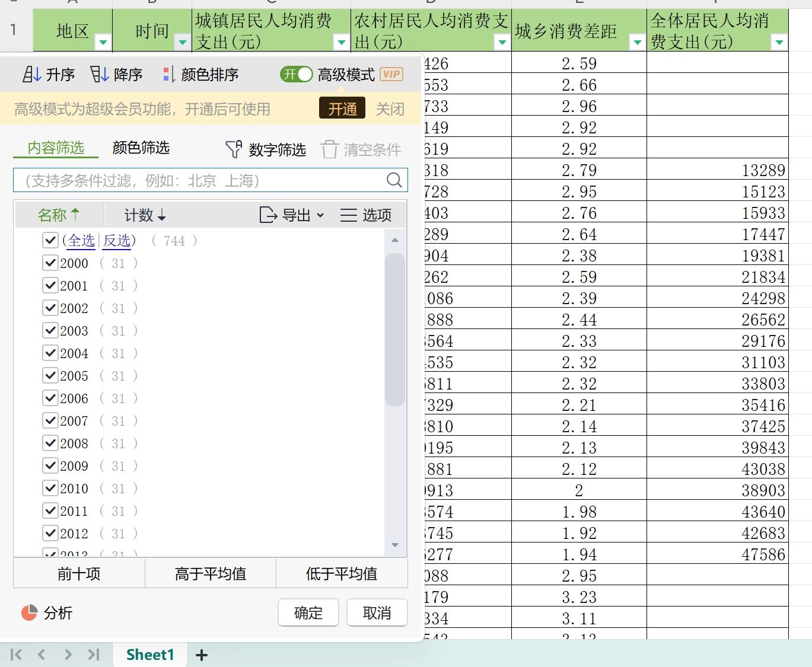Click the confirm (确定) button
The width and height of the screenshot is (812, 667).
(x=308, y=612)
